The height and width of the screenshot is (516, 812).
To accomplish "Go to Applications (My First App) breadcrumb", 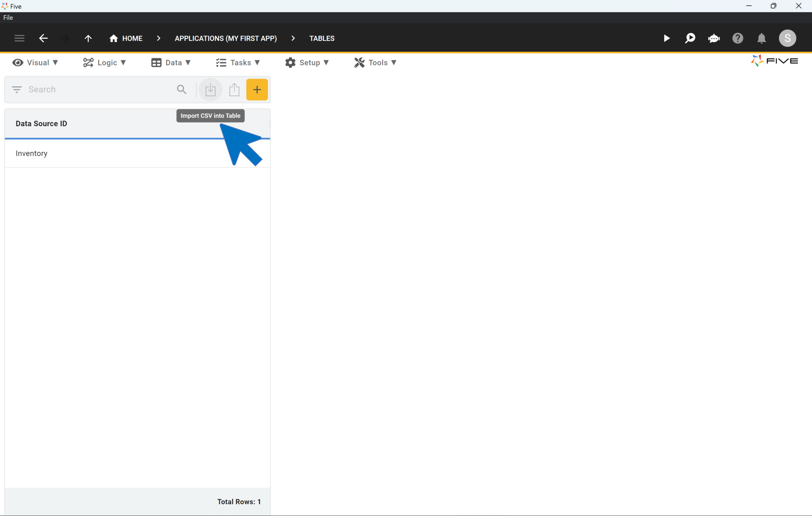I will (x=226, y=38).
